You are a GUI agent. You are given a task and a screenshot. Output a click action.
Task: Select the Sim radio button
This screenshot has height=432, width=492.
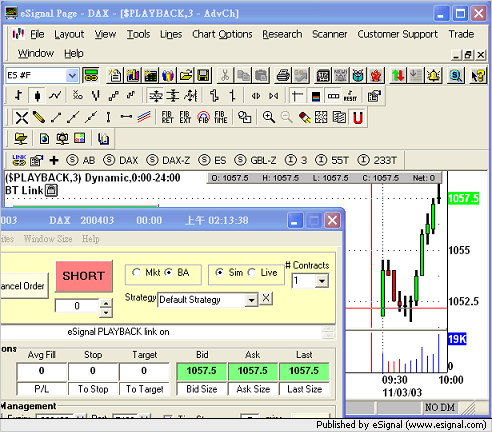click(x=219, y=273)
